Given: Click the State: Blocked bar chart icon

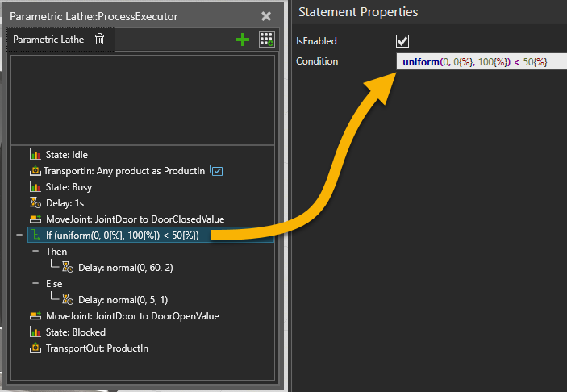Looking at the screenshot, I should 35,332.
